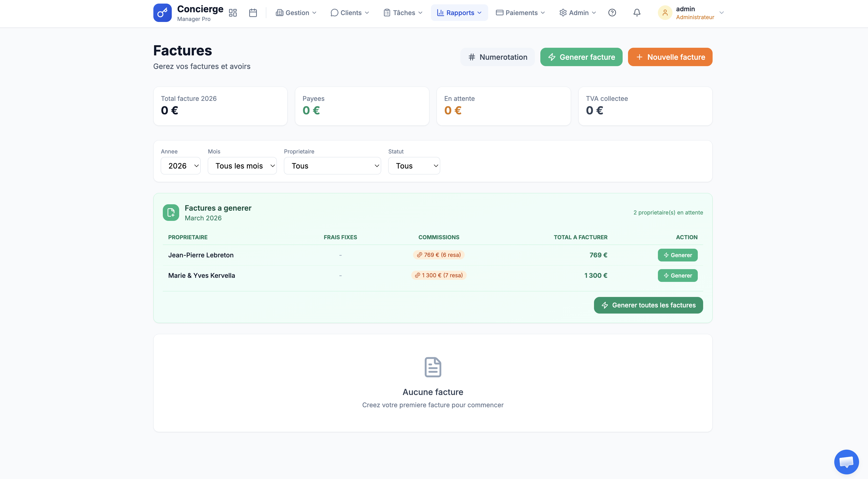Click the help question mark icon
The width and height of the screenshot is (868, 479).
click(612, 13)
